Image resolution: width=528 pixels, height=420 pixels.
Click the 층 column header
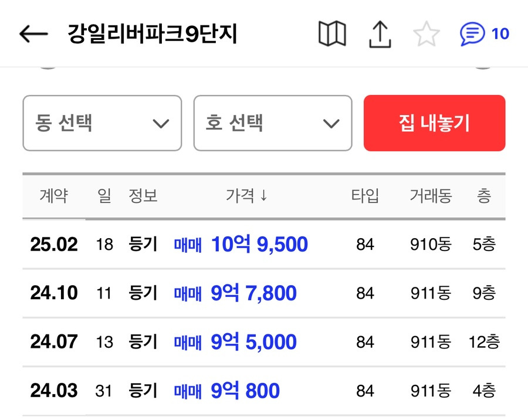pos(484,195)
